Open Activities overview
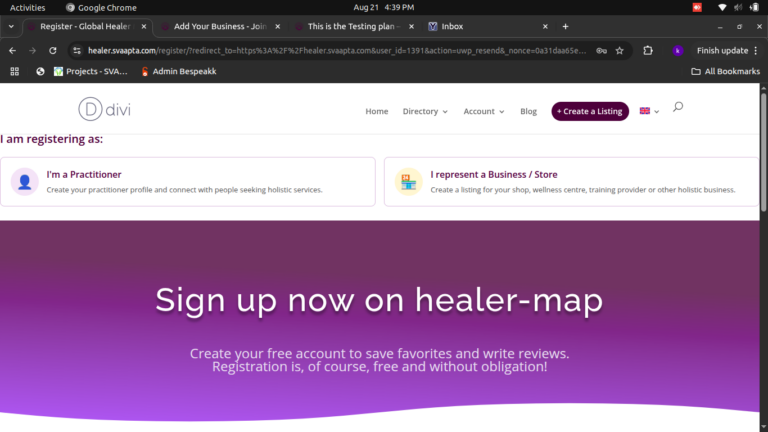This screenshot has width=768, height=432. (27, 7)
